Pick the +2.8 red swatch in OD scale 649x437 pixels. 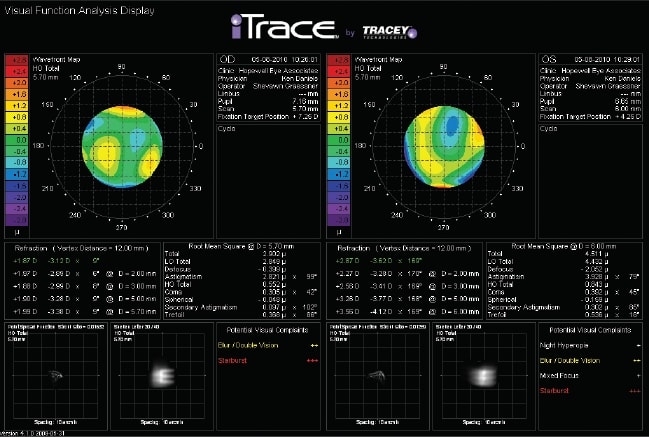tap(16, 60)
